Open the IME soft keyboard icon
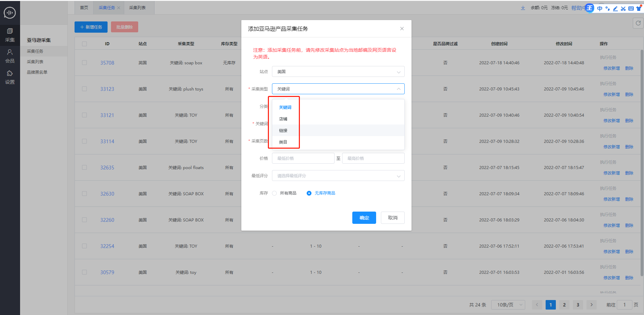This screenshot has height=315, width=644. pyautogui.click(x=631, y=9)
